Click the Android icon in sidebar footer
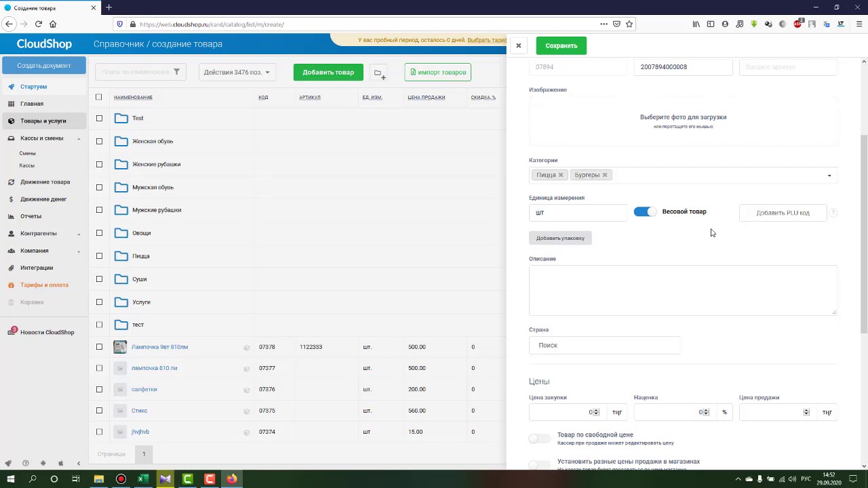Viewport: 868px width, 488px height. [43, 464]
